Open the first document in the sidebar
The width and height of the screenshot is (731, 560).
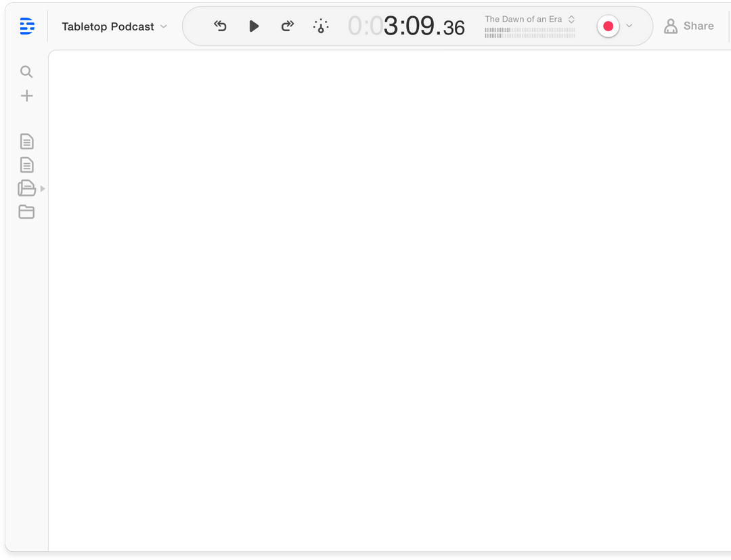pyautogui.click(x=26, y=141)
